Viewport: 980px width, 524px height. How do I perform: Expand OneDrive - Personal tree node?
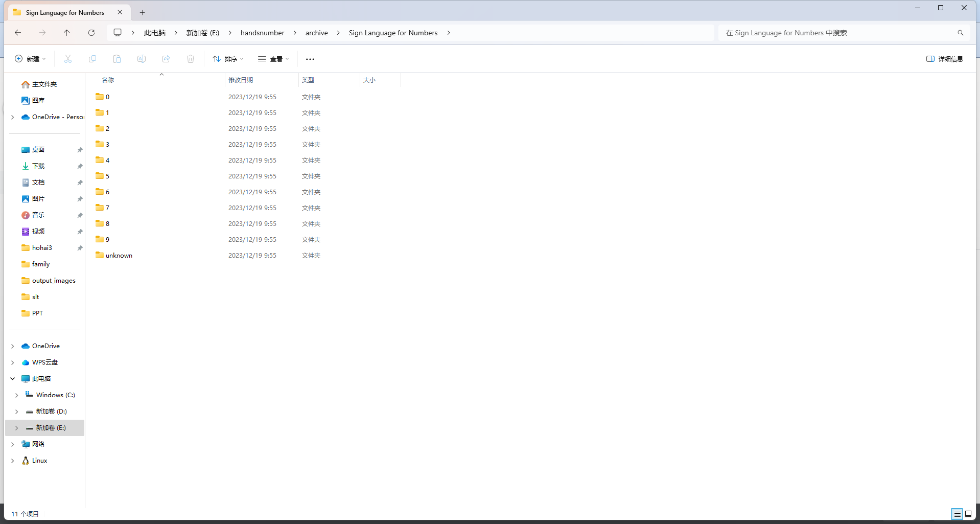[13, 117]
